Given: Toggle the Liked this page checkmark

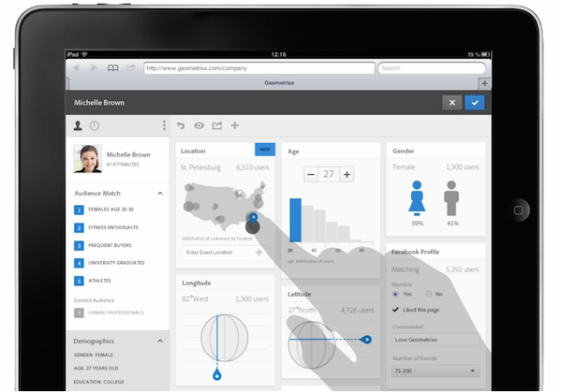Looking at the screenshot, I should tap(395, 310).
